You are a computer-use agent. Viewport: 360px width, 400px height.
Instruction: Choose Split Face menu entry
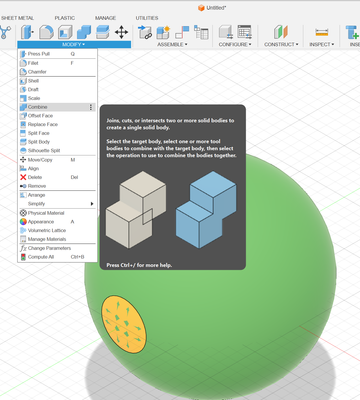[57, 133]
